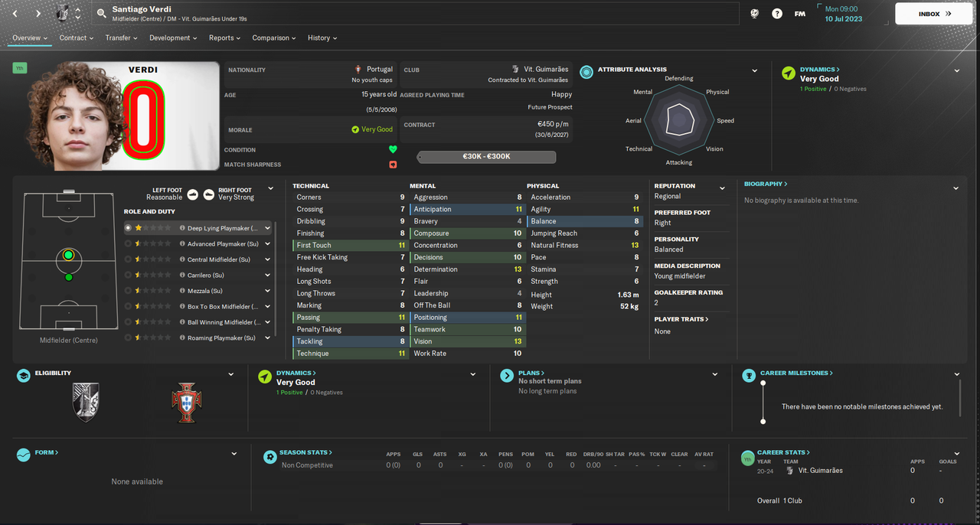
Task: Open the Development tab menu
Action: [x=173, y=37]
